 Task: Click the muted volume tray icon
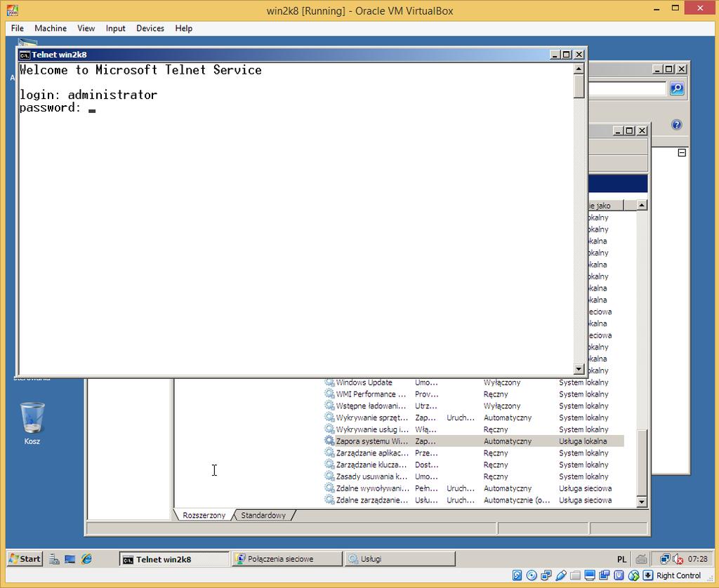[678, 559]
